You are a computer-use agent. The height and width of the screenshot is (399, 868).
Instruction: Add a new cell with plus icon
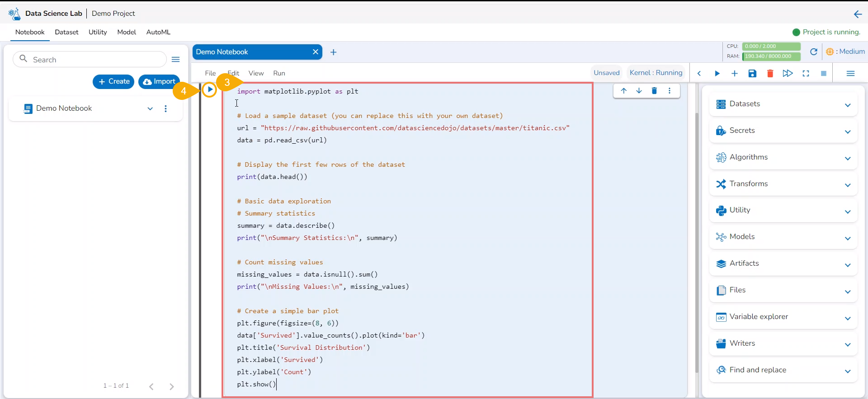(x=735, y=74)
